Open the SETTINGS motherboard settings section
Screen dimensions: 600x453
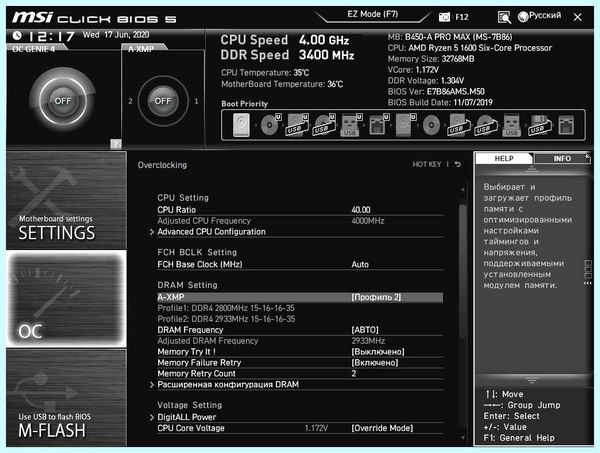coord(66,200)
